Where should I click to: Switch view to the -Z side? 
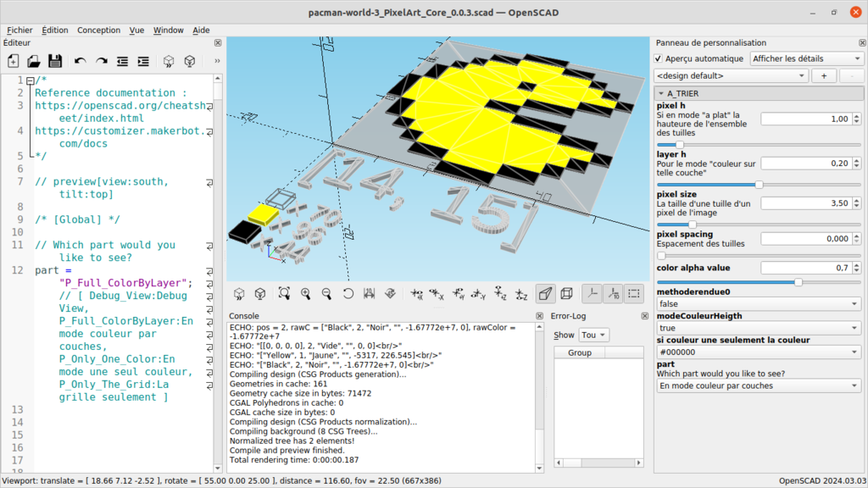tap(521, 294)
